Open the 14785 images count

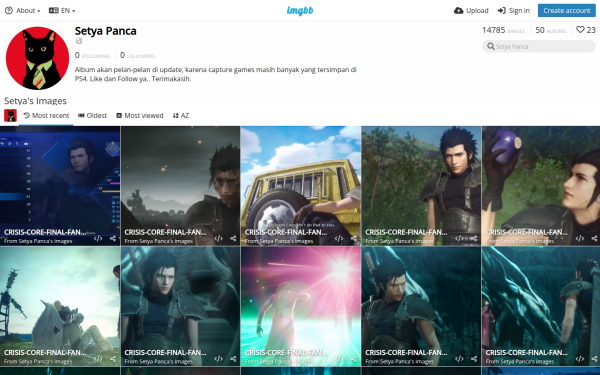[504, 30]
